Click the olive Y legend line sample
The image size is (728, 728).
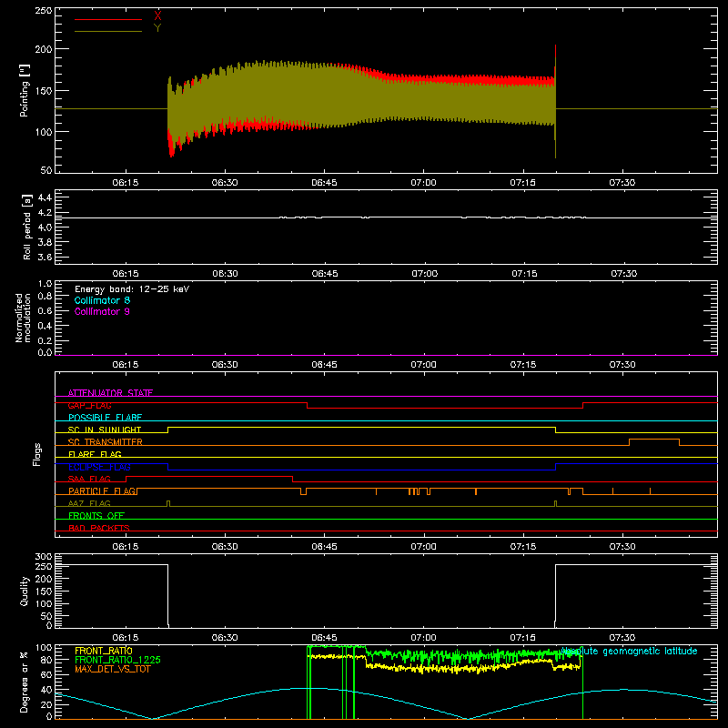point(108,31)
